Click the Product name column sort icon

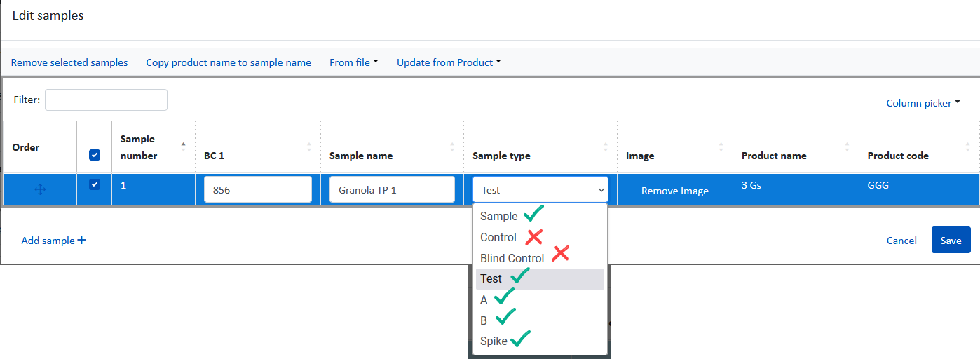[x=848, y=147]
